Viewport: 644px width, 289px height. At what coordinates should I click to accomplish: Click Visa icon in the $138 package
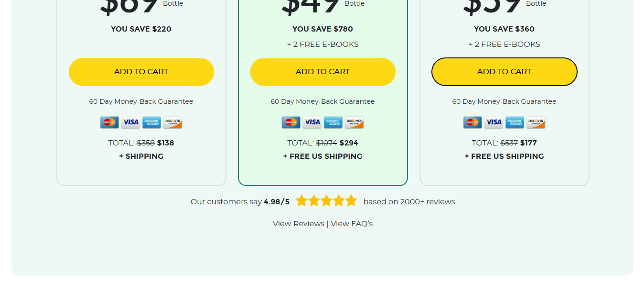click(130, 122)
